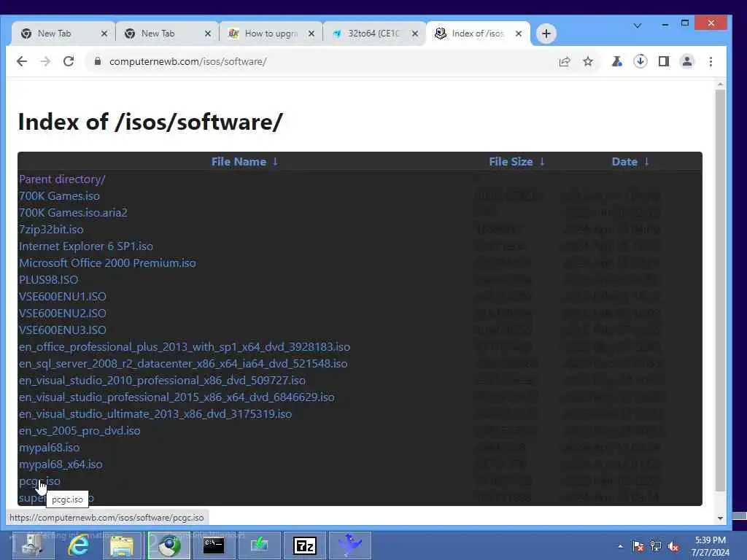The width and height of the screenshot is (747, 560).
Task: Open the 7-Zip taskbar icon
Action: [305, 545]
